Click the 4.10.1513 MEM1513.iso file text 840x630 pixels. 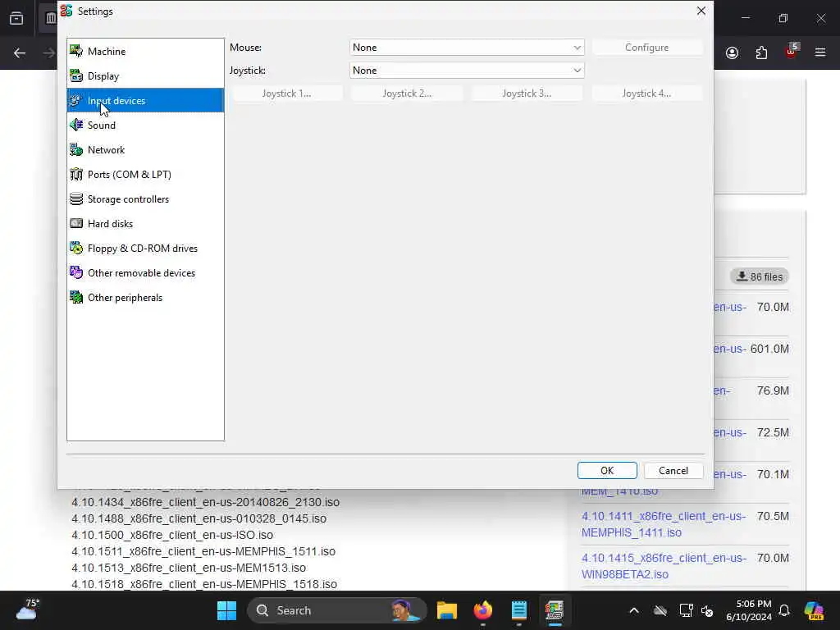click(189, 568)
